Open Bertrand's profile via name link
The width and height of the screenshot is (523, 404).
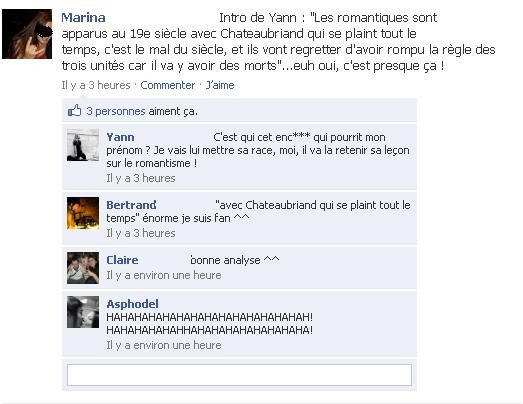click(x=131, y=205)
